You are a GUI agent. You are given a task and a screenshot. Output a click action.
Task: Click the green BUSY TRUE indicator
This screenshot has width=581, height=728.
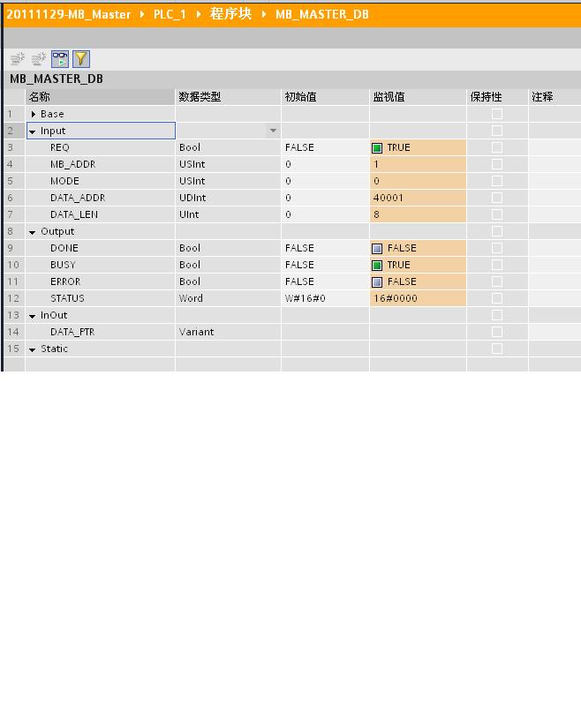tap(377, 265)
